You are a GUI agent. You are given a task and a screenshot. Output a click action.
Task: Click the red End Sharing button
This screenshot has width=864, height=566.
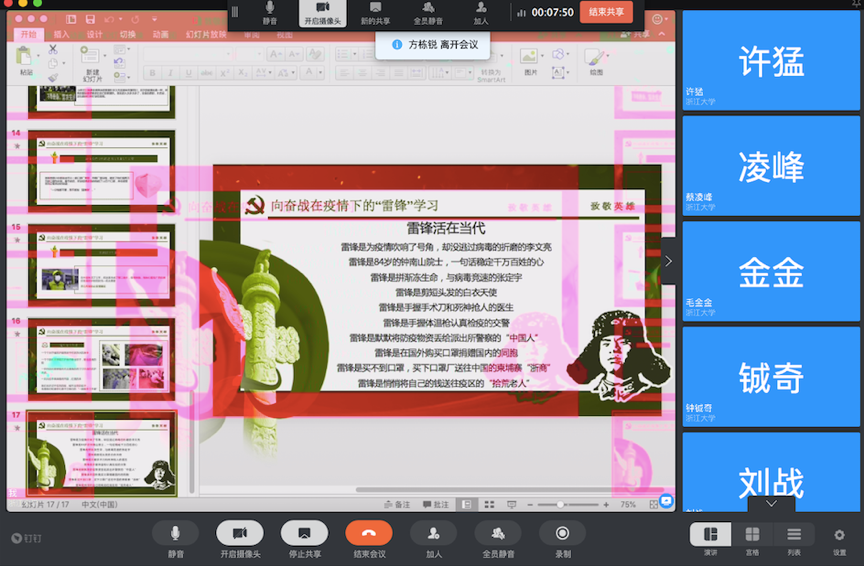tap(607, 12)
